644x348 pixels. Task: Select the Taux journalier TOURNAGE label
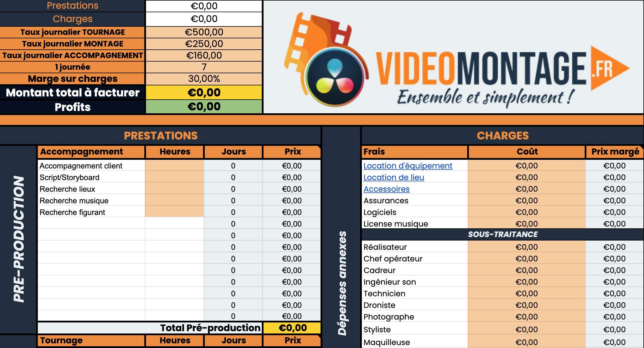(x=72, y=32)
